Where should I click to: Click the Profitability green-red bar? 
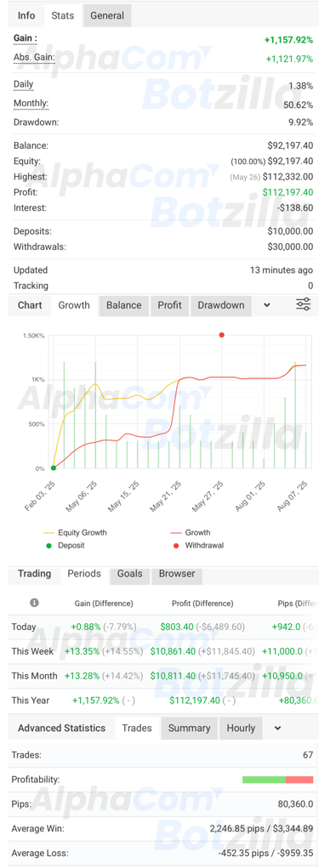click(278, 780)
